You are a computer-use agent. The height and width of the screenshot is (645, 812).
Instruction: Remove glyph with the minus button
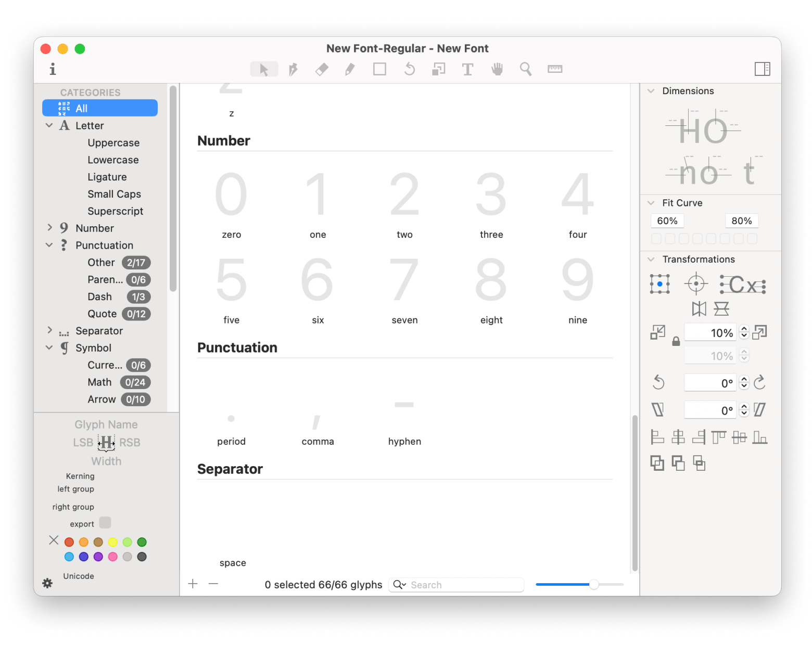click(213, 584)
